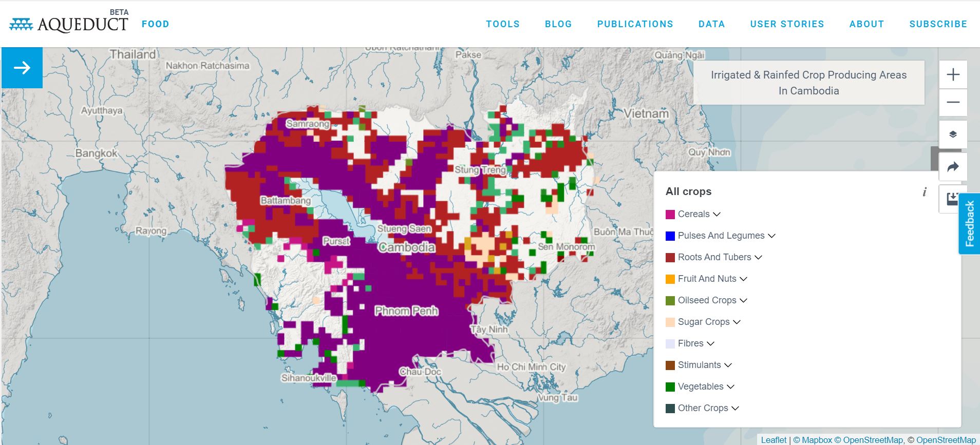
Task: Go to the Publications page
Action: pyautogui.click(x=635, y=24)
